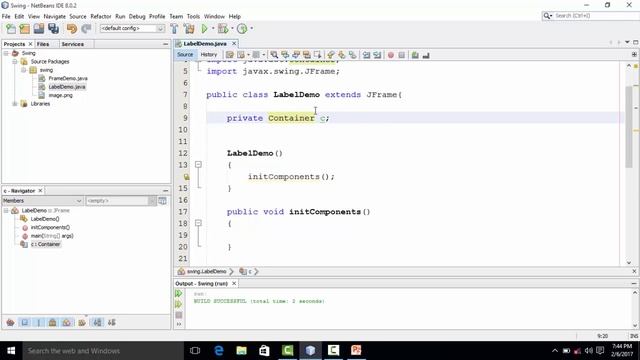Start macro recording with the red circle
Screen dimensions: 640x360
click(x=391, y=55)
